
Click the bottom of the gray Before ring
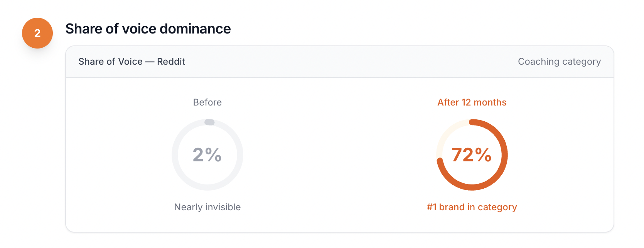[207, 188]
